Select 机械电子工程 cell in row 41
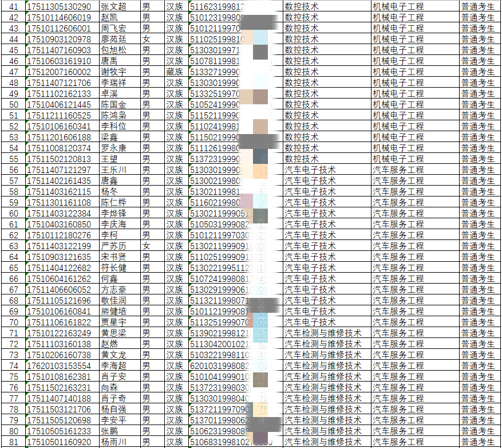The image size is (502, 448). [398, 7]
